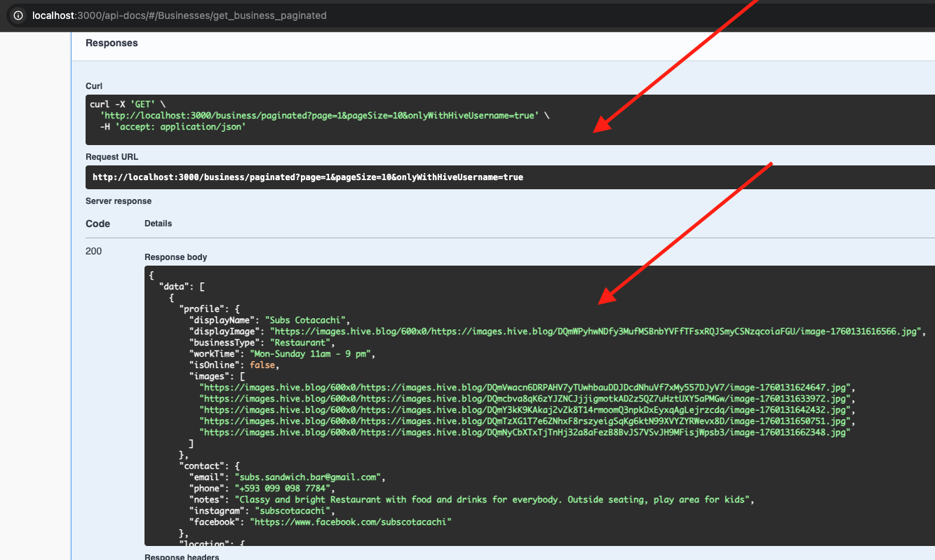Click the Details column header
The width and height of the screenshot is (935, 560).
pos(158,224)
